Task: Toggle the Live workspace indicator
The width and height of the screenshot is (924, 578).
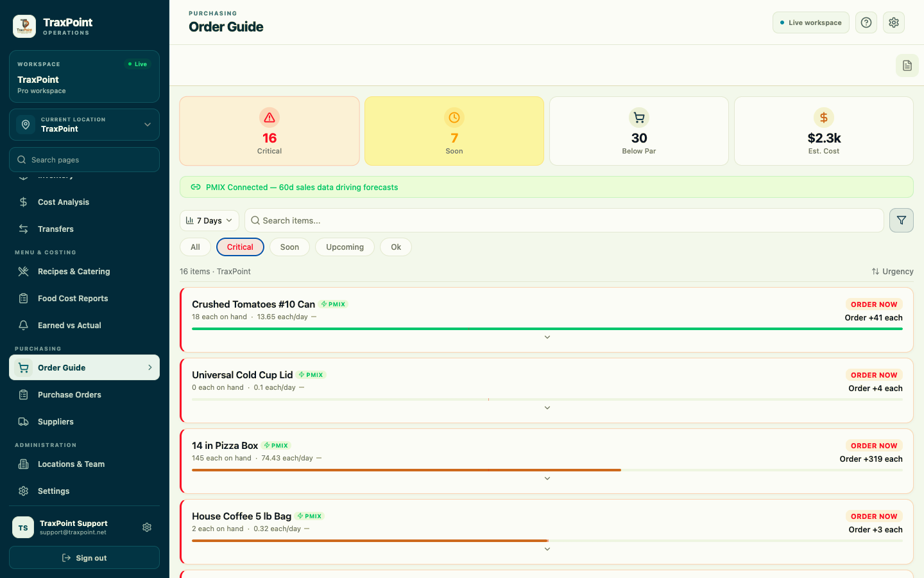Action: (x=811, y=22)
